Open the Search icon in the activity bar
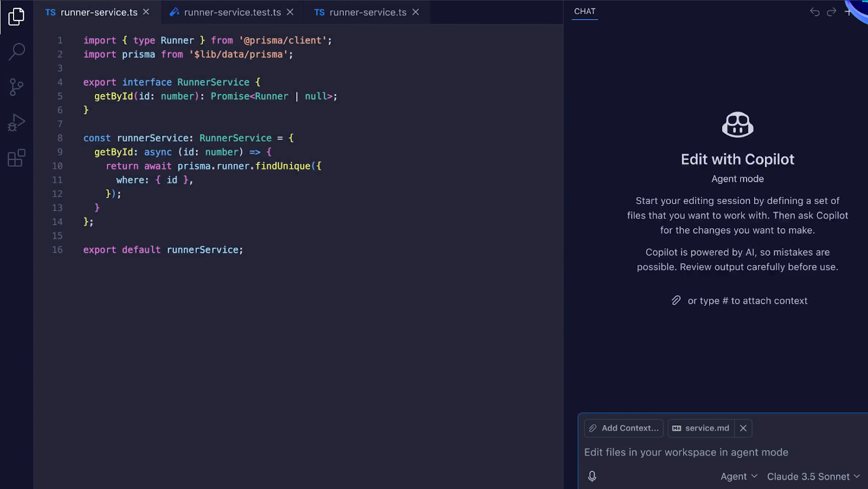 (16, 52)
